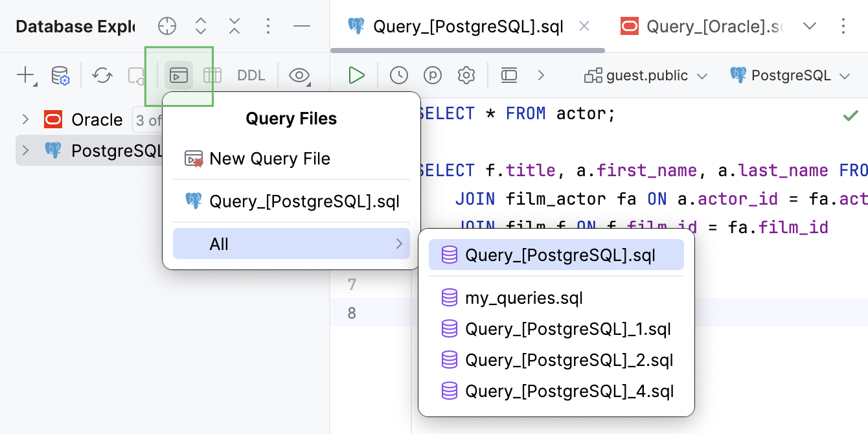Open a new query console from the toolbar
The image size is (868, 434).
click(x=178, y=75)
